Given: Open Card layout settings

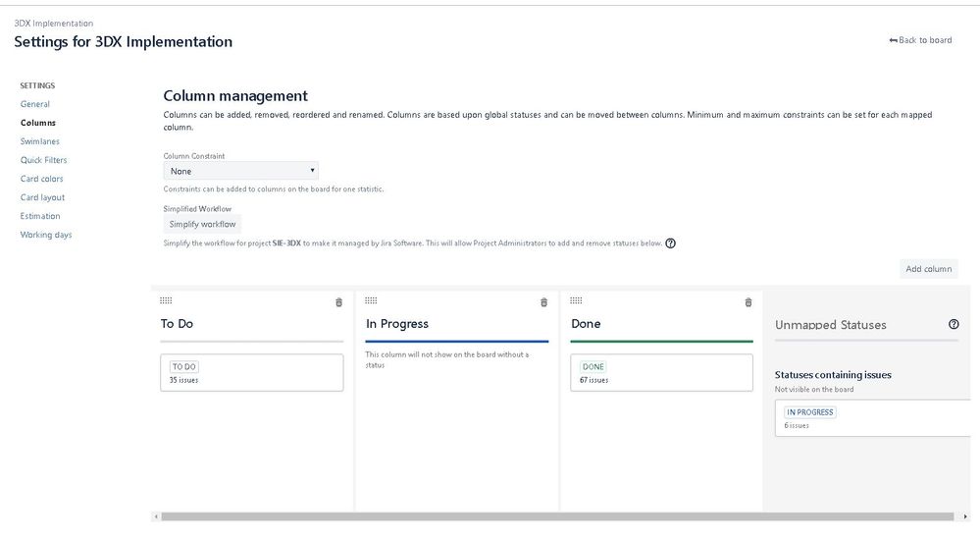Looking at the screenshot, I should coord(42,197).
